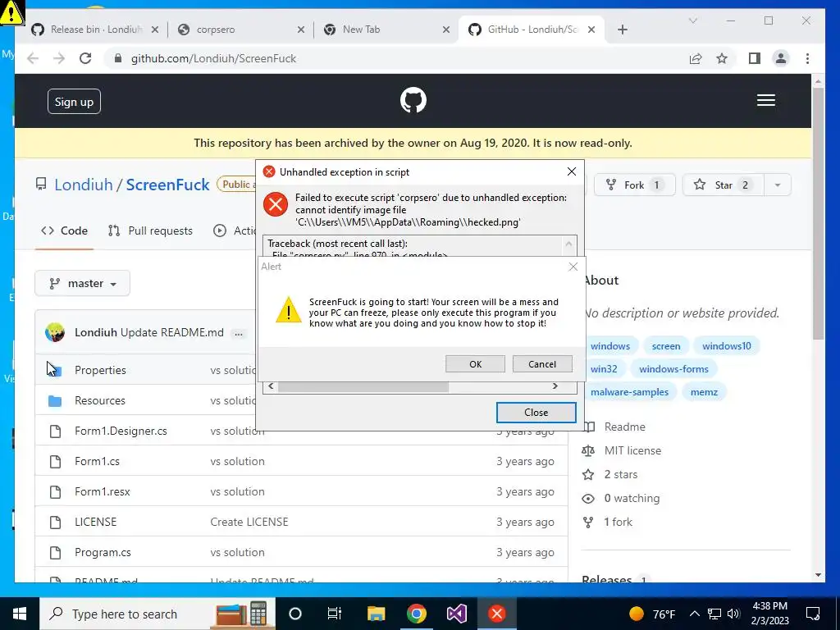Image resolution: width=840 pixels, height=630 pixels.
Task: Open the tab search chevron
Action: coord(692,21)
